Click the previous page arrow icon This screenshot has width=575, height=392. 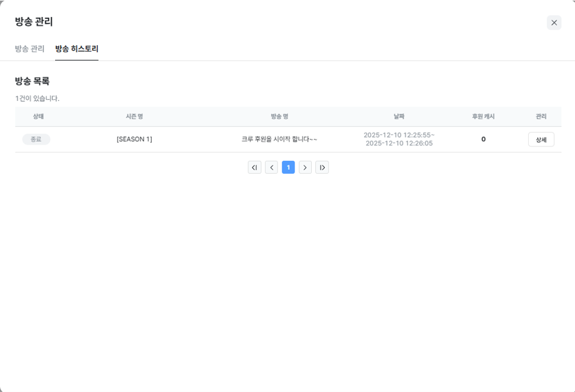click(271, 167)
